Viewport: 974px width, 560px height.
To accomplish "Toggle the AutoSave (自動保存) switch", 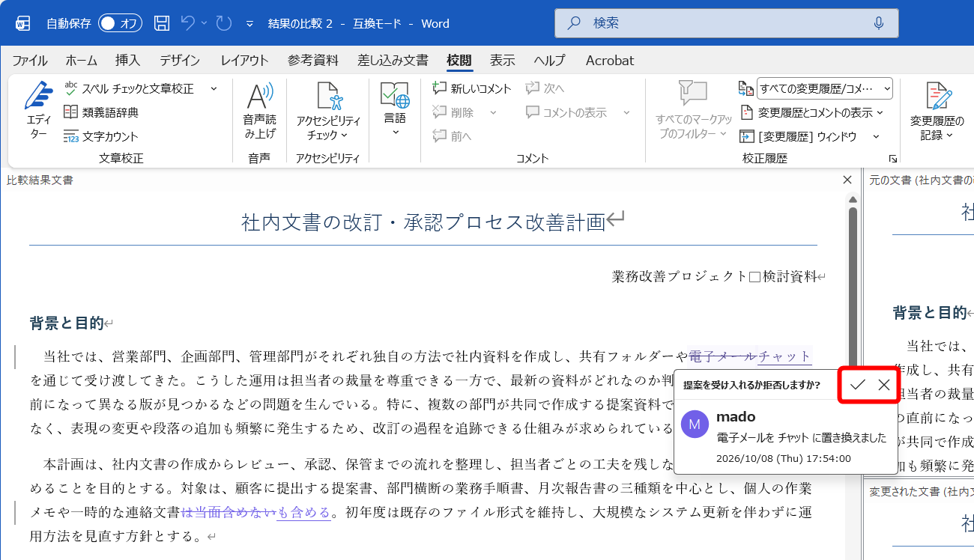I will point(120,23).
